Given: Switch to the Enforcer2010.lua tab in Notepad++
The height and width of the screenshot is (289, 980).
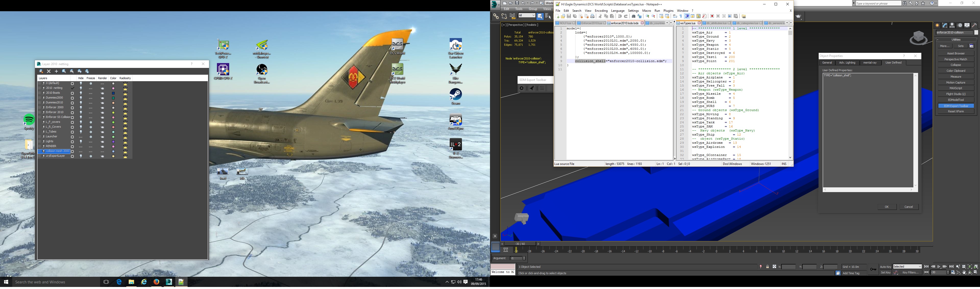Looking at the screenshot, I should 591,23.
